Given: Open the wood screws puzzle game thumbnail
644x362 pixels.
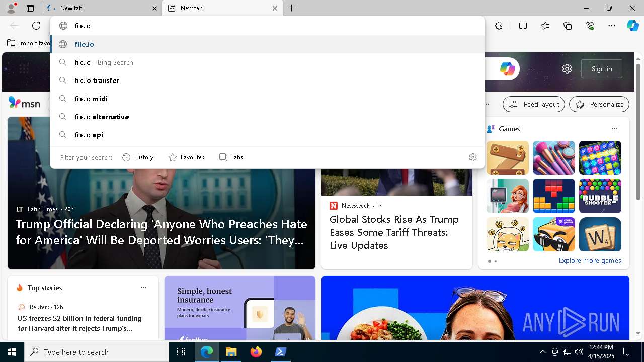Looking at the screenshot, I should tap(507, 158).
